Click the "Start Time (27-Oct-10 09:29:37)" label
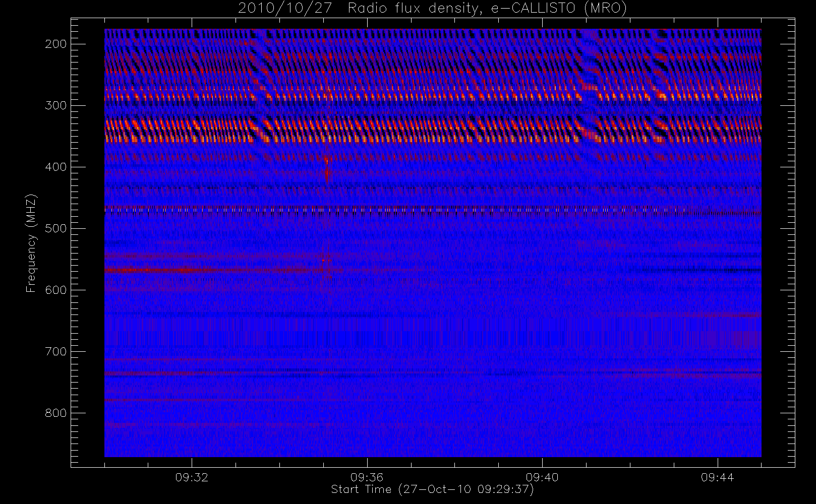 432,489
